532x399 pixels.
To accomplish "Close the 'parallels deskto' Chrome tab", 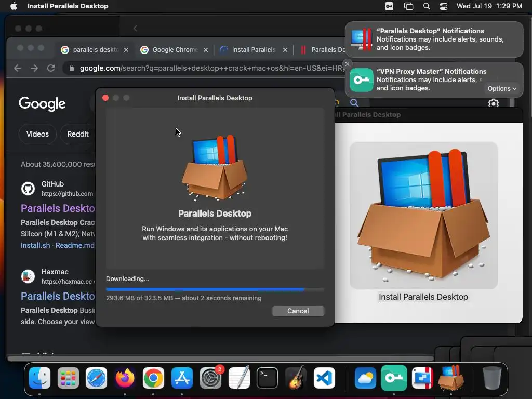I will pos(126,50).
